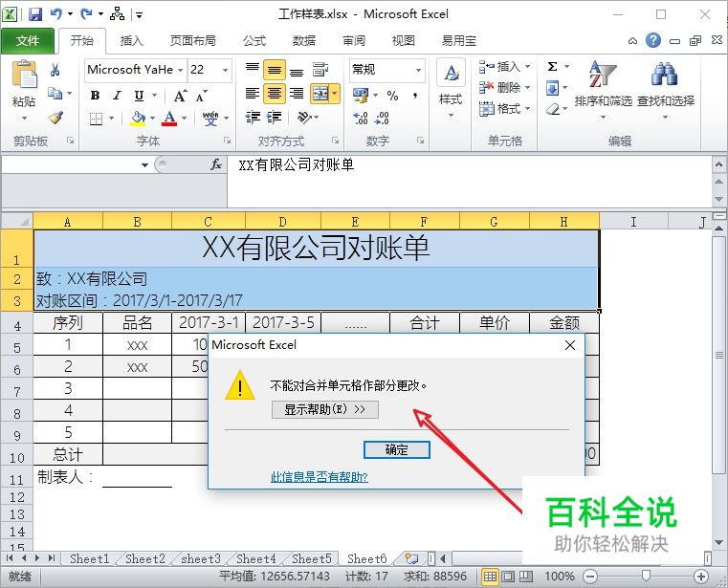Expand the Merge and Center dropdown arrow
The height and width of the screenshot is (588, 728).
(335, 94)
